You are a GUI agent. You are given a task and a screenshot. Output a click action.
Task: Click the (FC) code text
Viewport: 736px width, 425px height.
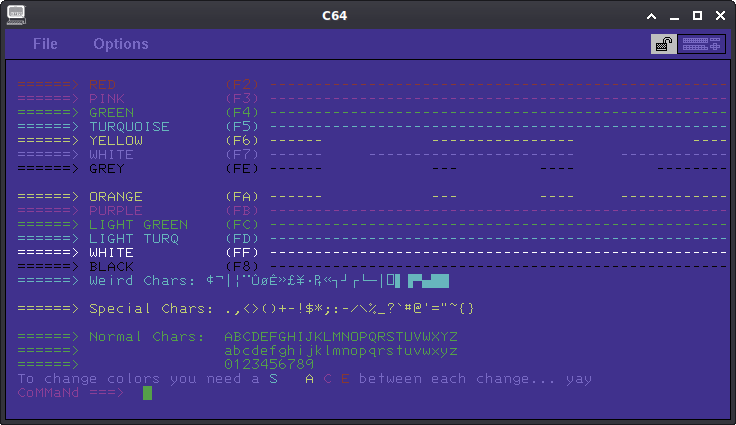click(242, 224)
